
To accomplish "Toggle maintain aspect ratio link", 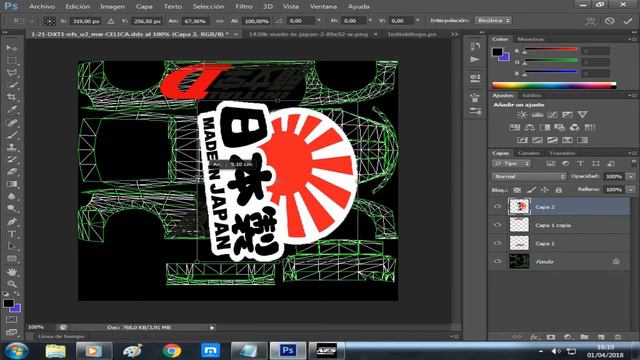I will (220, 21).
